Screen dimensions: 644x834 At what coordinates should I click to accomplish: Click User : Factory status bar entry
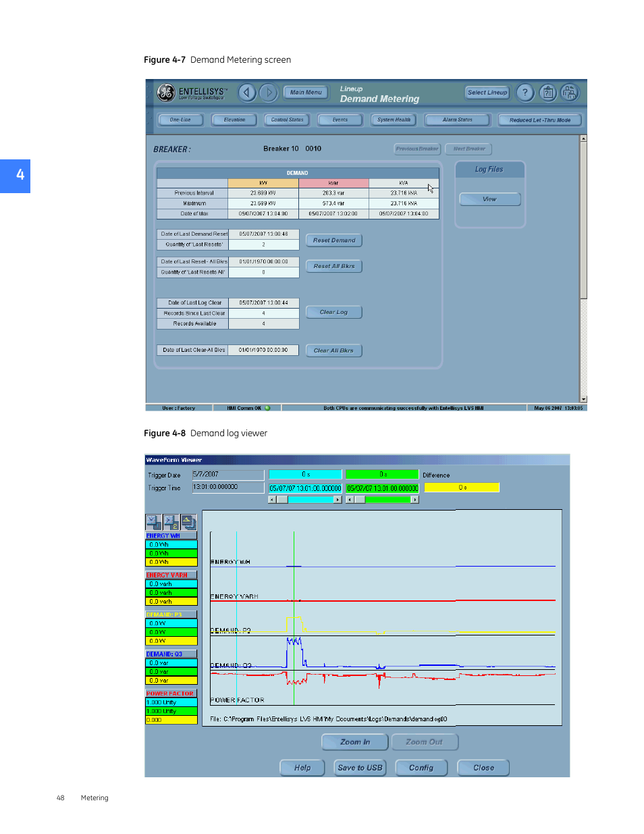(179, 408)
